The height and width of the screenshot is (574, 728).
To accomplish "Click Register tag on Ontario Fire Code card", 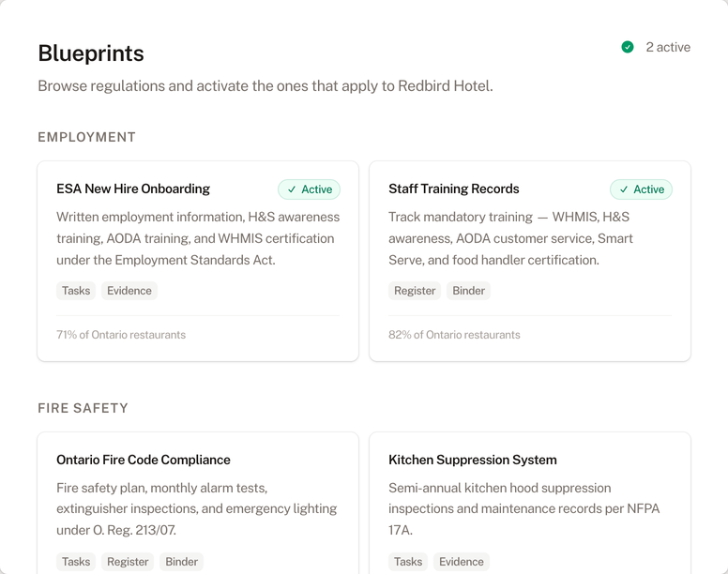I will pos(128,562).
